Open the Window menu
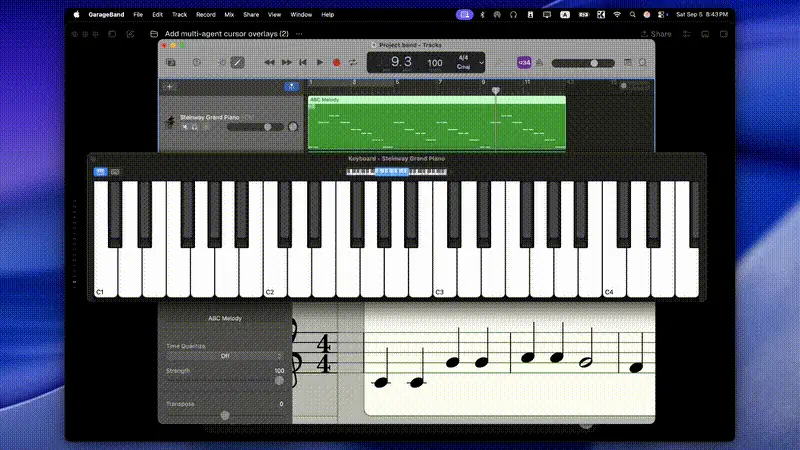This screenshot has width=800, height=450. tap(301, 15)
